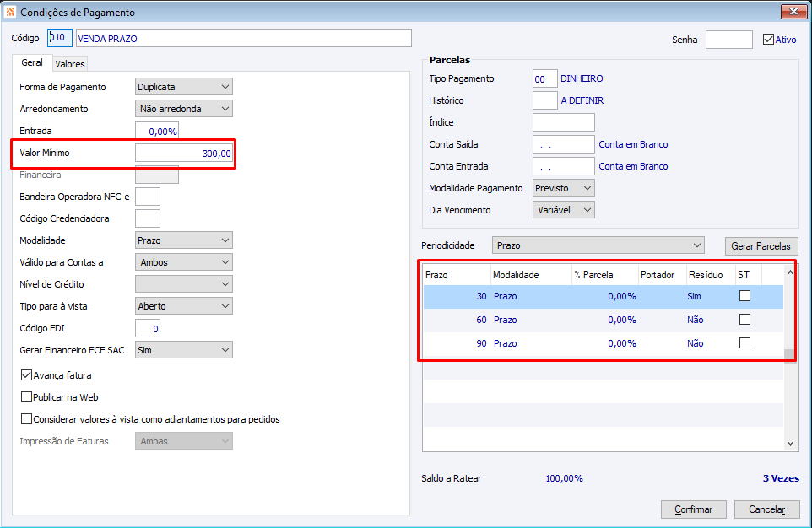Switch to the Valores tab
This screenshot has height=528, width=812.
[70, 63]
